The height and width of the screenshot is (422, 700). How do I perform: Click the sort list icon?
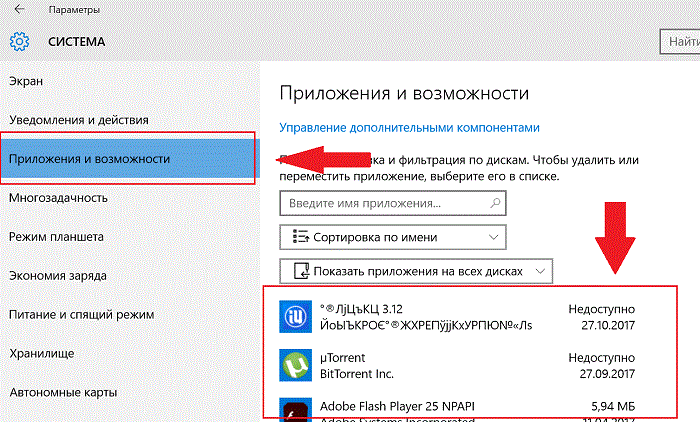[x=300, y=237]
